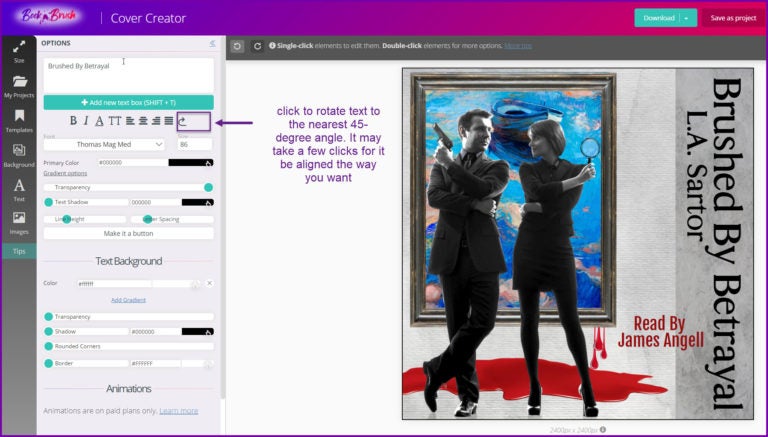This screenshot has width=768, height=437.
Task: Open the Size tool in the sidebar
Action: [19, 52]
